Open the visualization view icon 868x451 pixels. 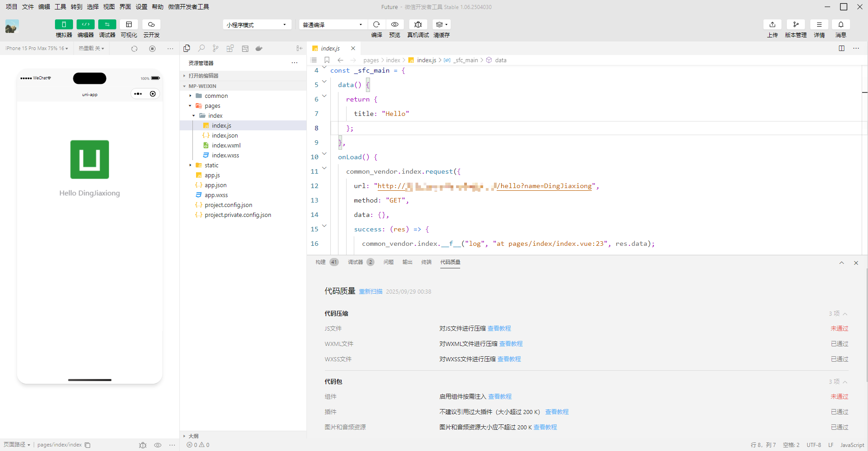(x=129, y=24)
